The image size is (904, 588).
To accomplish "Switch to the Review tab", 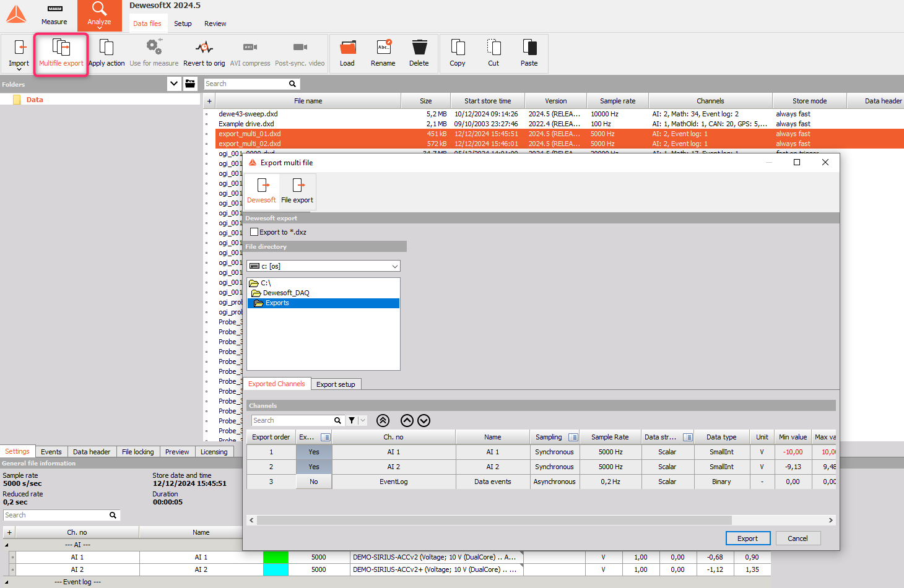I will coord(215,24).
